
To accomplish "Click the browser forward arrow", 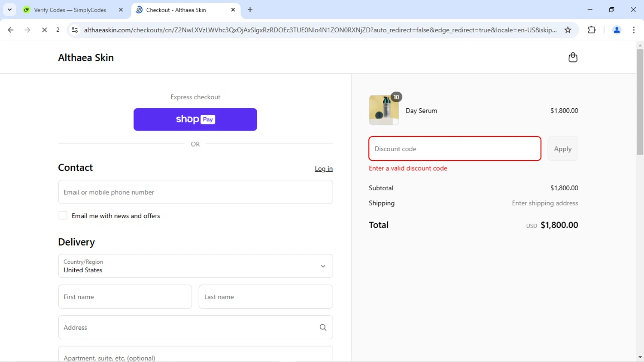I will tap(27, 30).
